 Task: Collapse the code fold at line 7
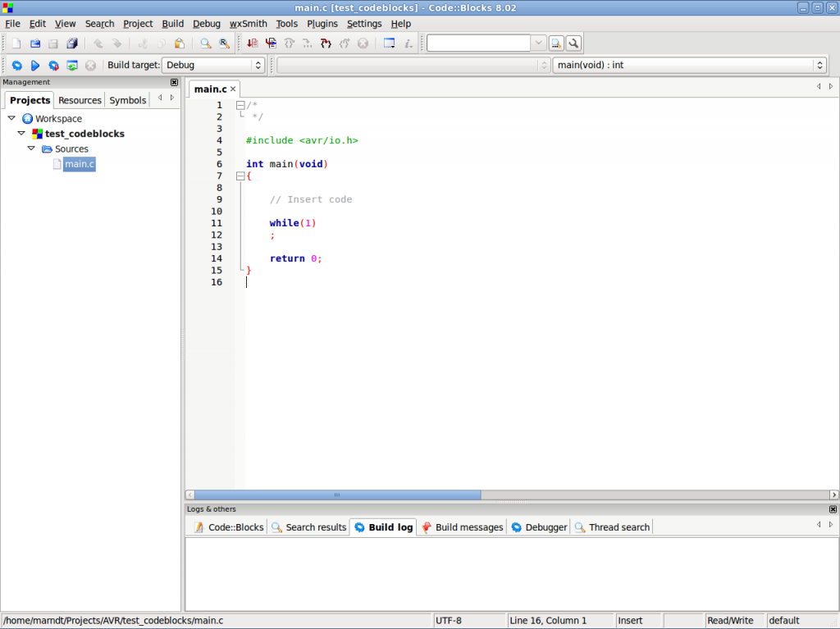click(240, 176)
